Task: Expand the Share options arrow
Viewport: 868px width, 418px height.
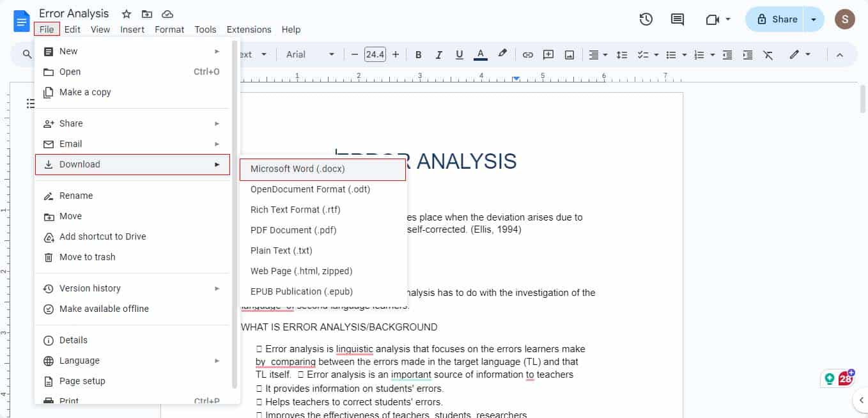Action: (x=814, y=19)
